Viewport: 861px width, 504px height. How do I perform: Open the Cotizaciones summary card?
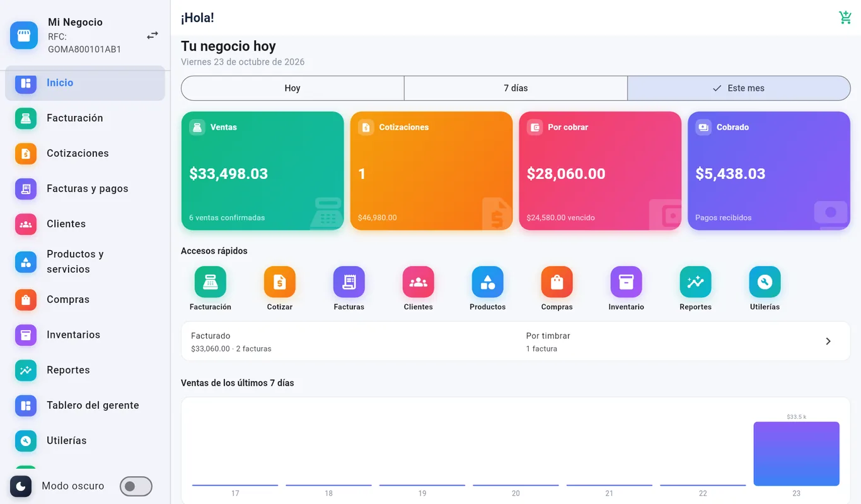[431, 171]
